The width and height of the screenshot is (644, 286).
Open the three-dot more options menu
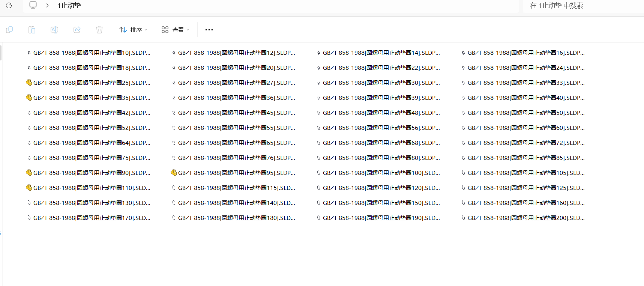209,30
